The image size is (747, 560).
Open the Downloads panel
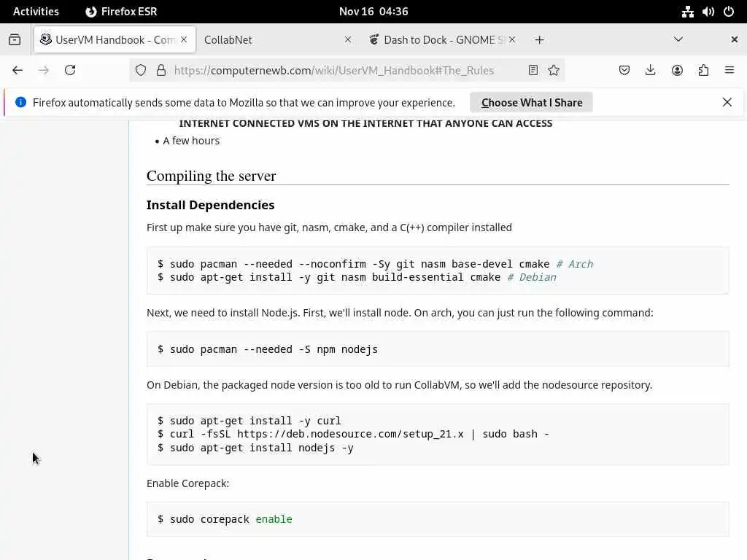[x=651, y=70]
